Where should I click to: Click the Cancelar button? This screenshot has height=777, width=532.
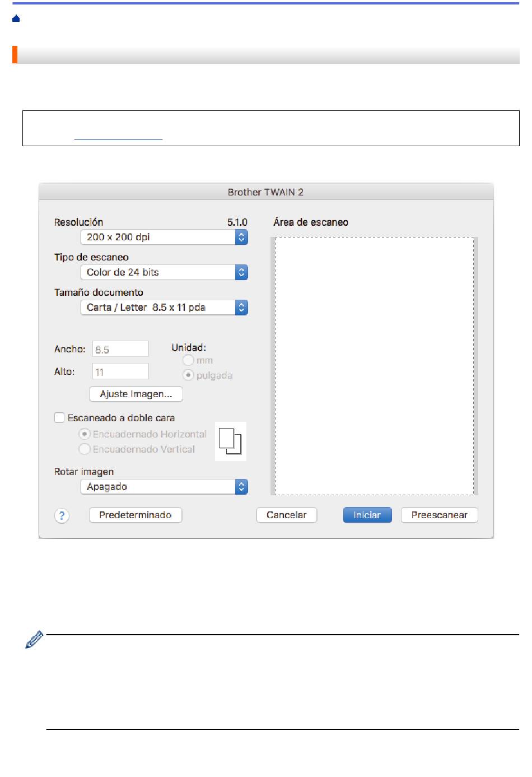pos(287,515)
